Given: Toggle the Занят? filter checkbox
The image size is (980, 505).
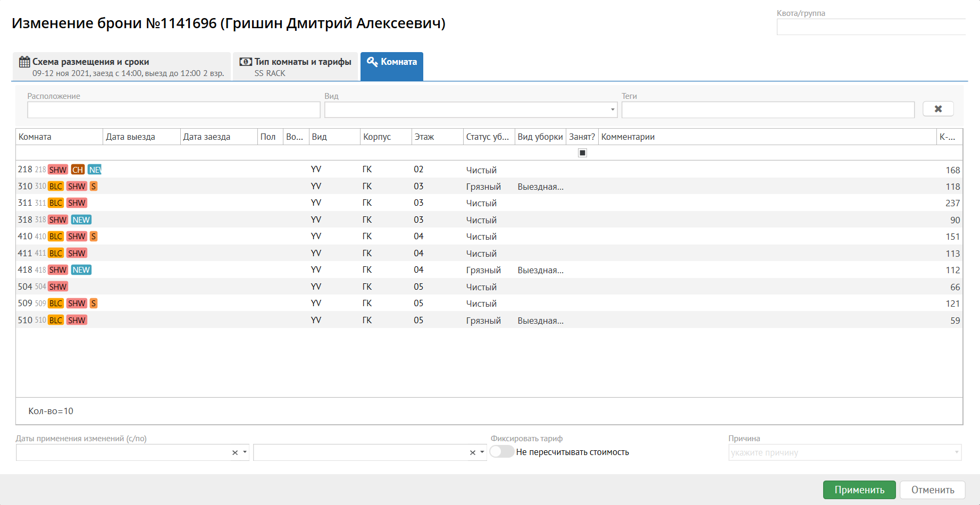Looking at the screenshot, I should pyautogui.click(x=582, y=153).
